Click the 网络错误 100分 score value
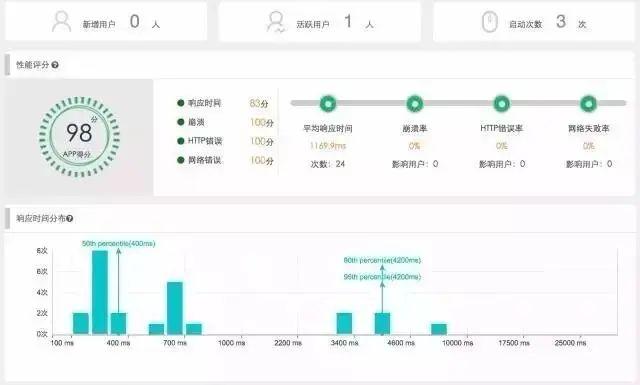The width and height of the screenshot is (640, 385). (262, 160)
